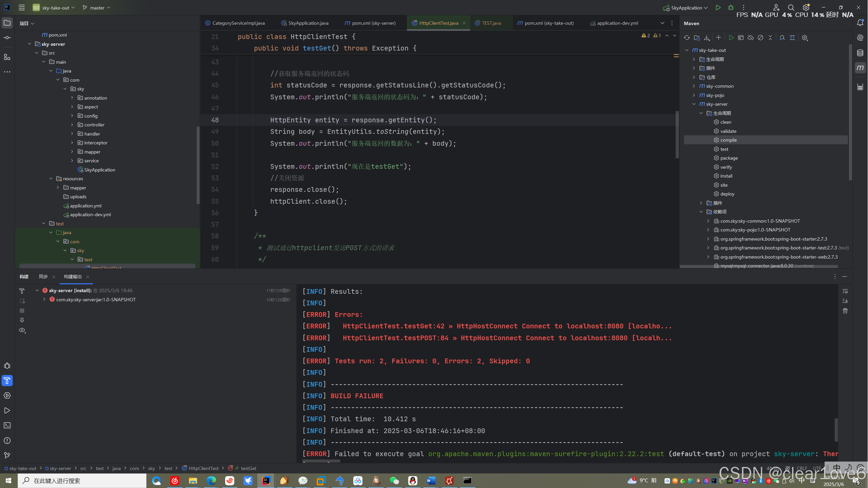Viewport: 868px width, 488px height.
Task: Run the selected Maven build
Action: [731, 38]
